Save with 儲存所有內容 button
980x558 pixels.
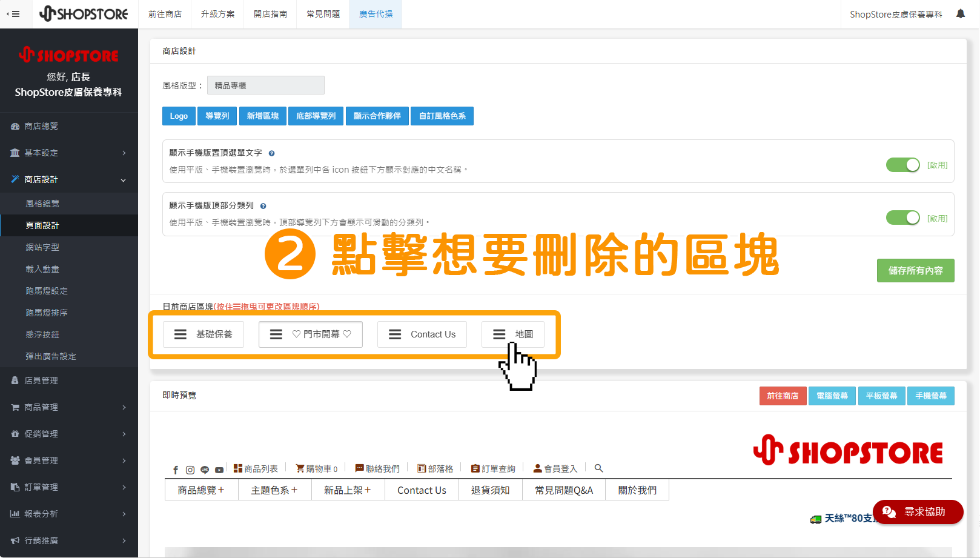(x=916, y=271)
